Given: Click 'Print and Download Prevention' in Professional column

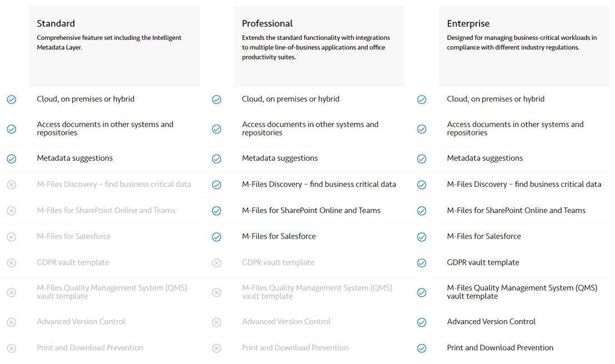Looking at the screenshot, I should (295, 347).
